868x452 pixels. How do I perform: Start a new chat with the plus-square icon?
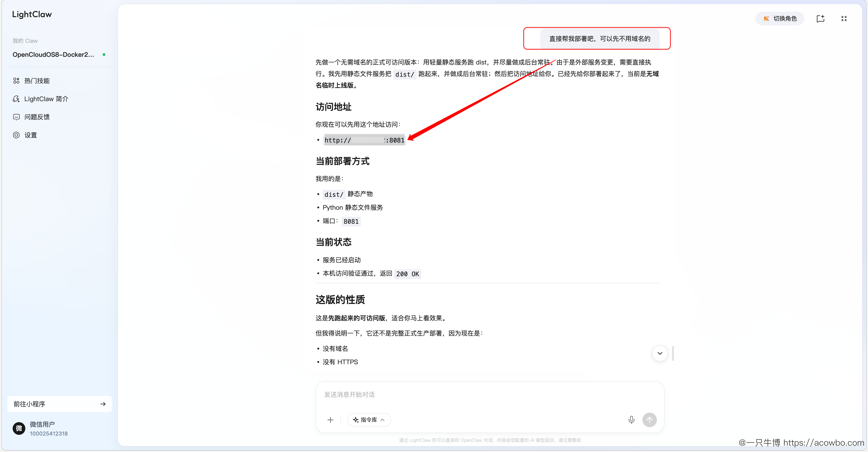[821, 19]
